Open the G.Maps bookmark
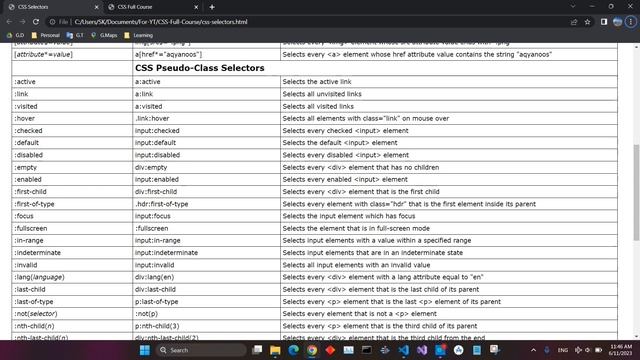Image resolution: width=640 pixels, height=360 pixels. pyautogui.click(x=104, y=35)
